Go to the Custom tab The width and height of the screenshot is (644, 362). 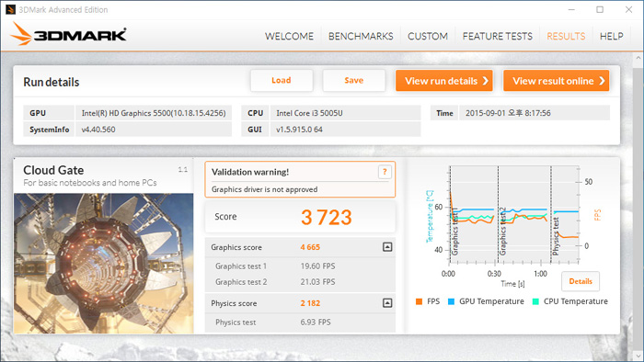click(x=428, y=36)
